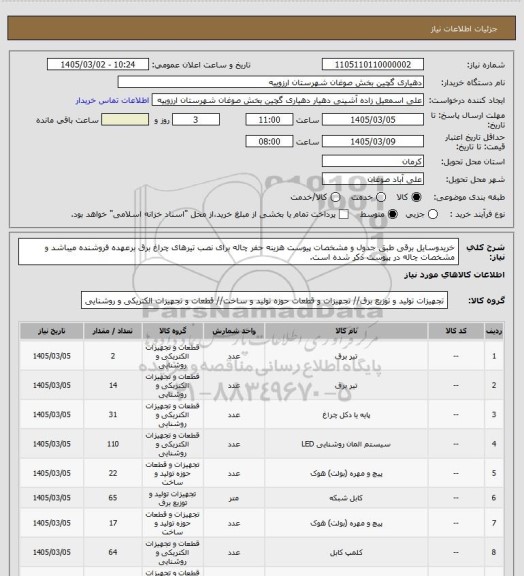524x576 pixels.
Task: Click the request creator name field
Action: point(288,100)
